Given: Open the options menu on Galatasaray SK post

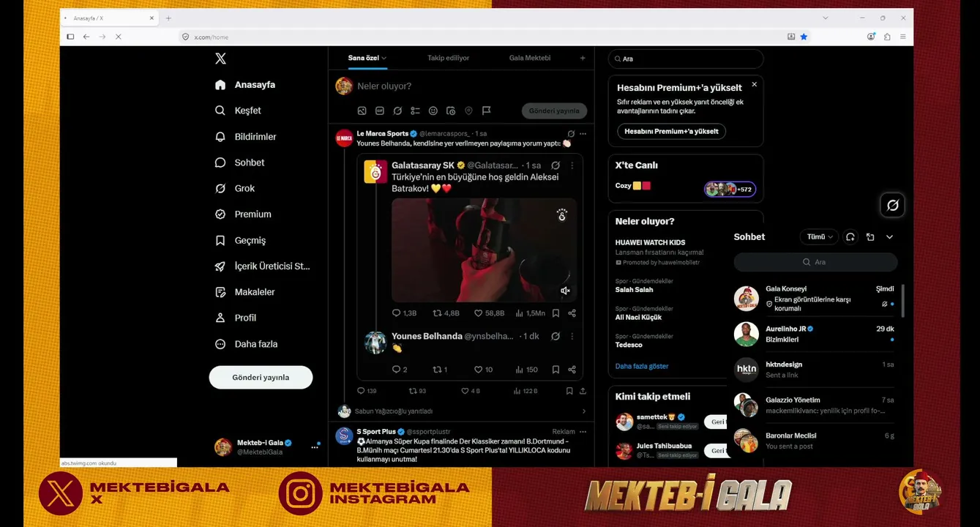Looking at the screenshot, I should point(572,165).
